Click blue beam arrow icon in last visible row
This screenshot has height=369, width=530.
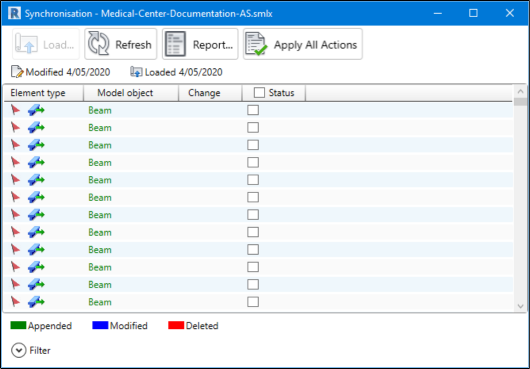coord(36,302)
